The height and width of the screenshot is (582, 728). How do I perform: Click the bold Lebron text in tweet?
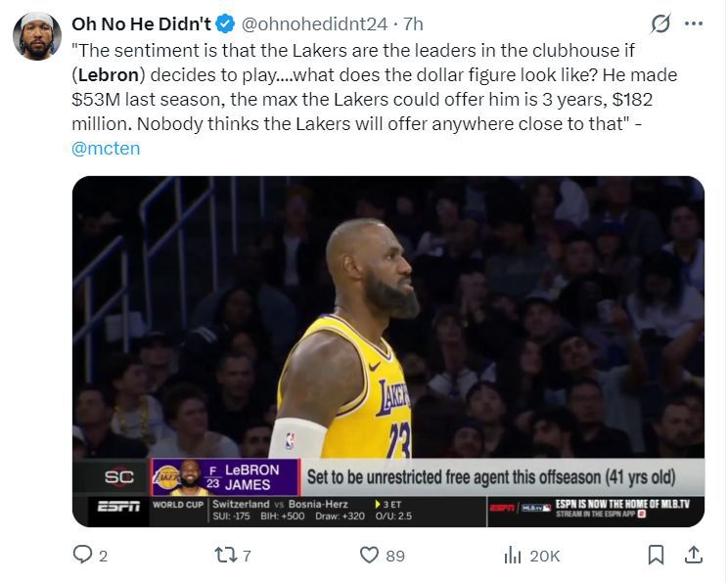(109, 75)
